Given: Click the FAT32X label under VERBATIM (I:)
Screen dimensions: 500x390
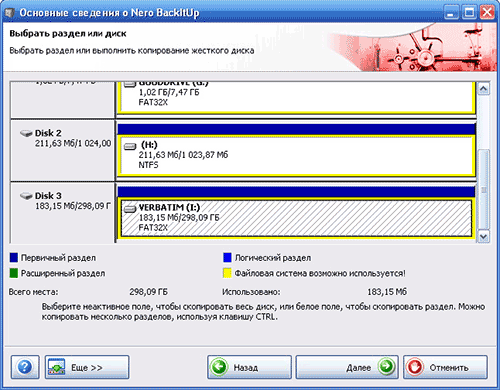Looking at the screenshot, I should (153, 228).
